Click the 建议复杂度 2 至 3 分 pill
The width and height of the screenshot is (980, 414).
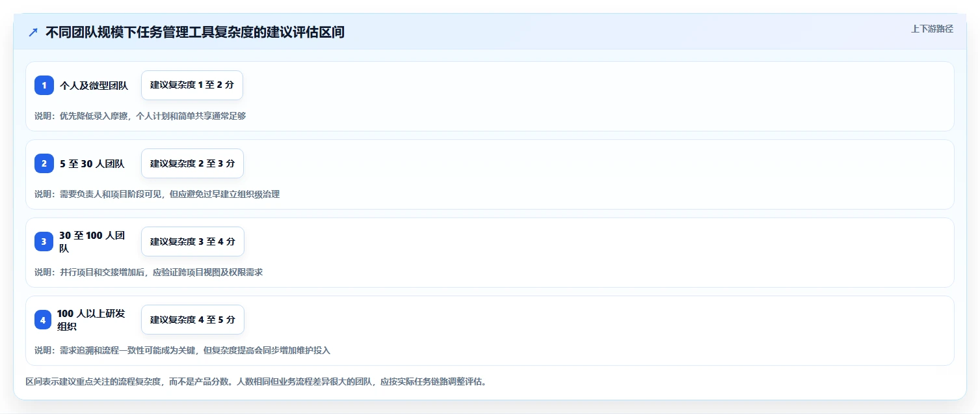tap(192, 163)
